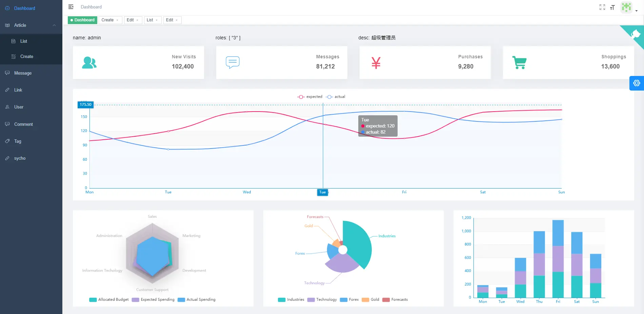The width and height of the screenshot is (644, 314).
Task: Open the font size selector icon
Action: click(612, 7)
